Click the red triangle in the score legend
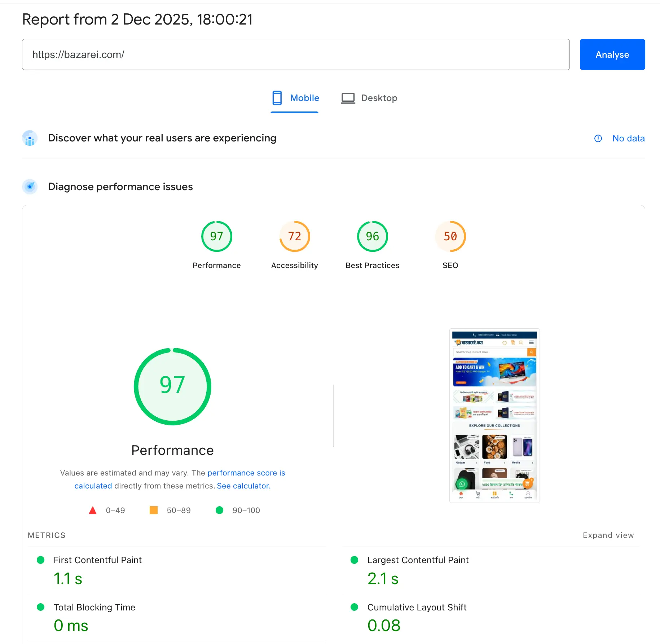The image size is (660, 644). coord(93,510)
